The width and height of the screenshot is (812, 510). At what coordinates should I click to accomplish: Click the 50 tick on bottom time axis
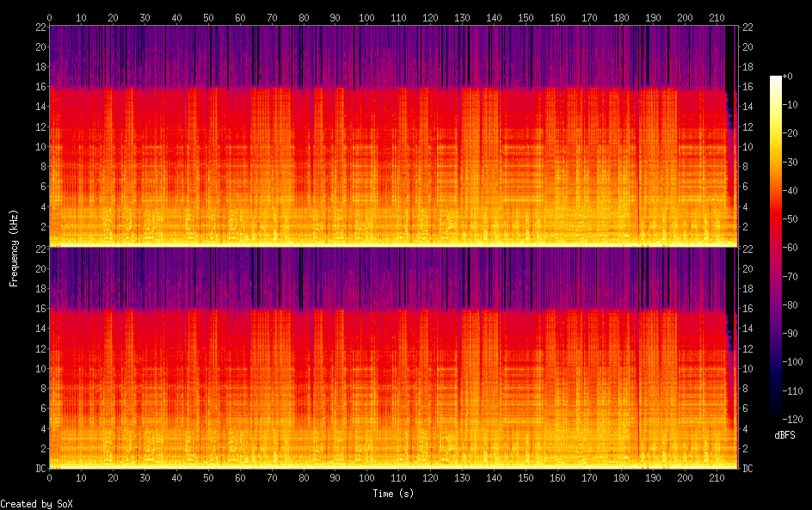[x=208, y=477]
